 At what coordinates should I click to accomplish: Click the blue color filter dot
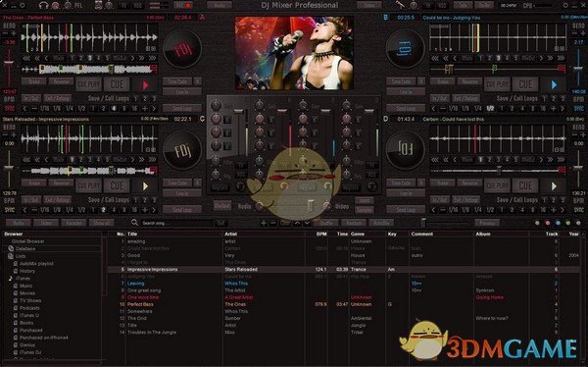558,223
